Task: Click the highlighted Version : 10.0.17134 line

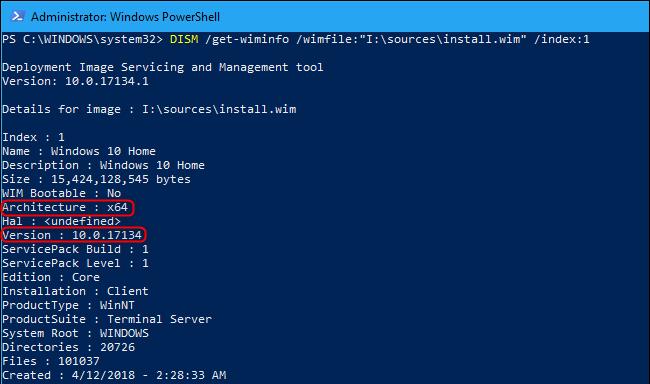Action: (73, 235)
